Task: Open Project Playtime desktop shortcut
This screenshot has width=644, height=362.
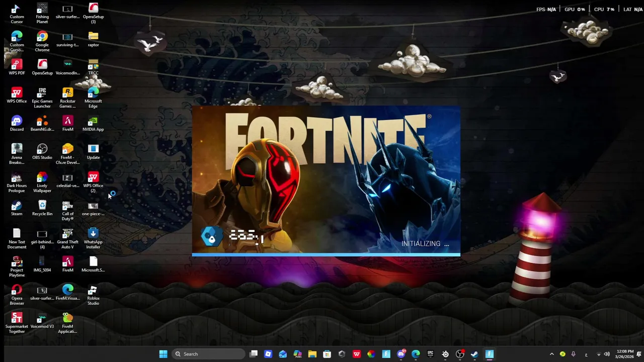Action: click(x=17, y=267)
